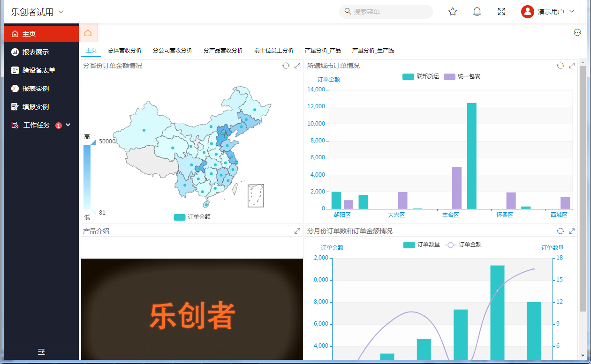Screen dimensions: 591x364
Task: Open the 乐创者试用 system dropdown
Action: coord(38,12)
